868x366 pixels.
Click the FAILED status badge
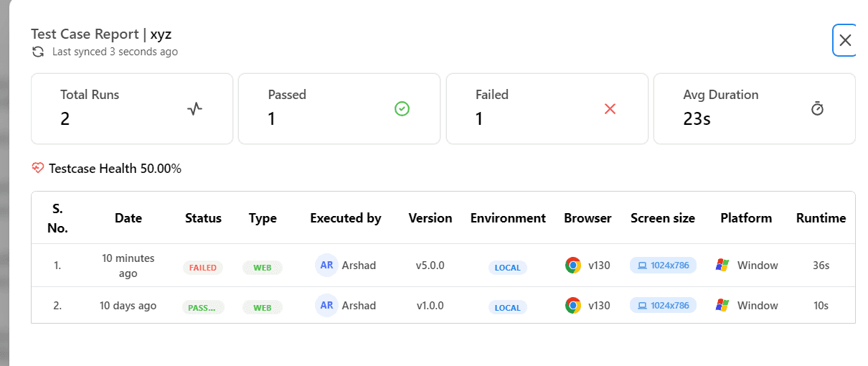(203, 268)
